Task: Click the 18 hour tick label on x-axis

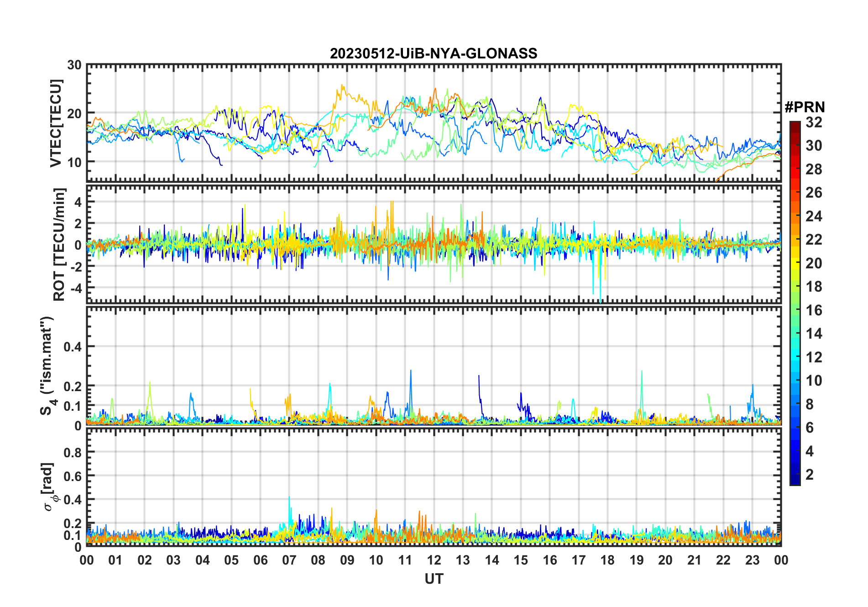Action: pyautogui.click(x=607, y=560)
